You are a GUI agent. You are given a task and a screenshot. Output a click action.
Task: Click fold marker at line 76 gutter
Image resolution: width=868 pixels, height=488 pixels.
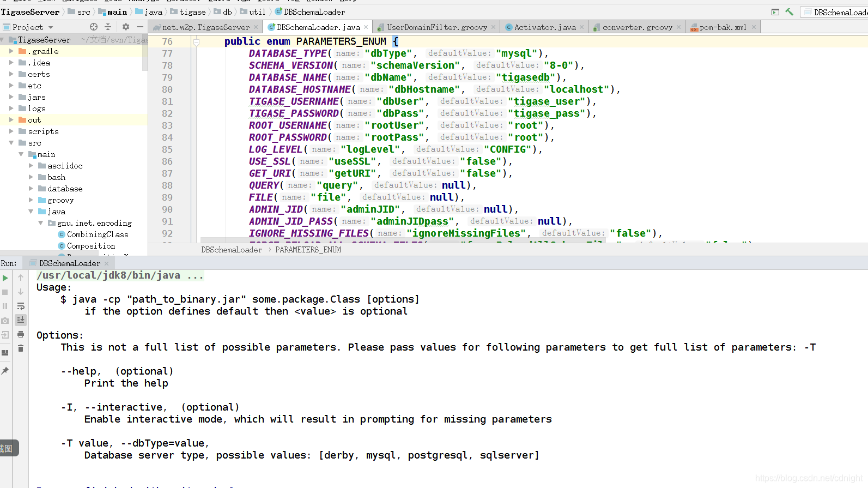[197, 41]
